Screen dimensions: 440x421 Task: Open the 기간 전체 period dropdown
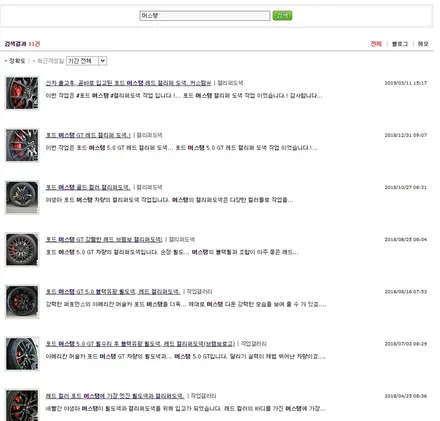tap(86, 61)
